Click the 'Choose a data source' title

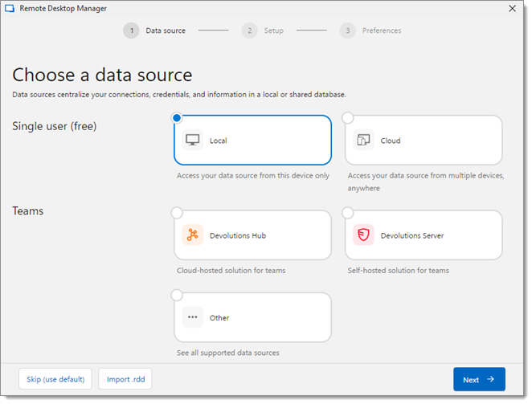coord(102,75)
